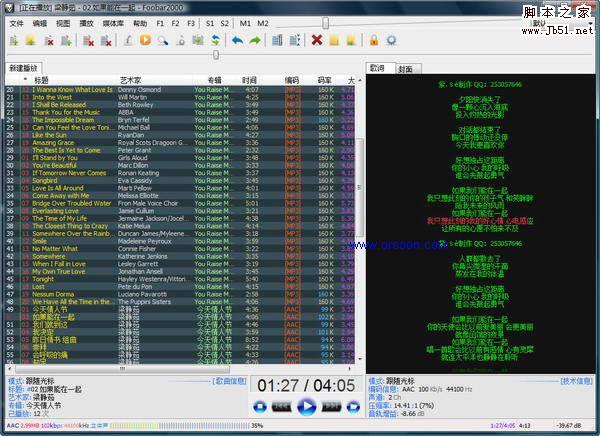Click playlist vertical scrollbar up arrow
The image size is (600, 436).
360,80
